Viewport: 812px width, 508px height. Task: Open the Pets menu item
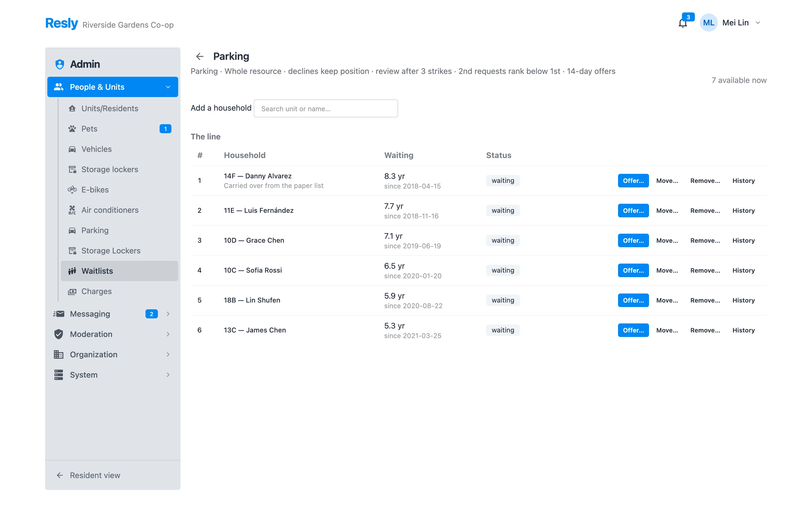click(x=120, y=129)
